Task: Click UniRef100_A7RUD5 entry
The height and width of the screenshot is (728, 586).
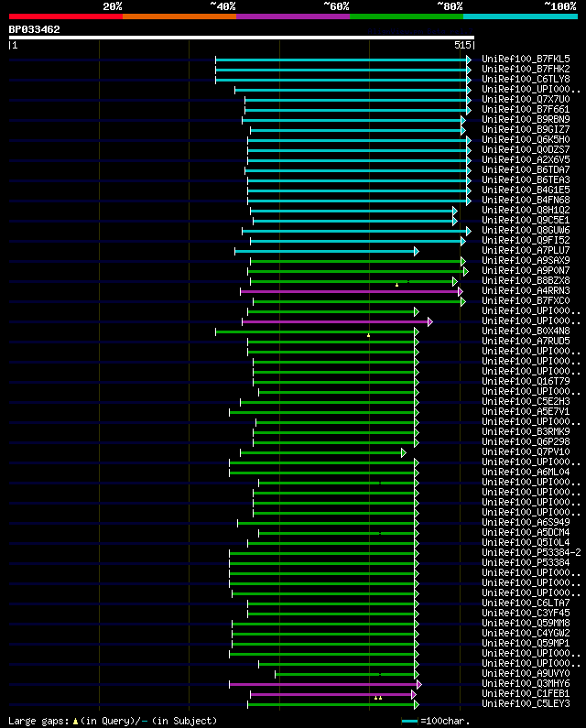Action: 526,342
